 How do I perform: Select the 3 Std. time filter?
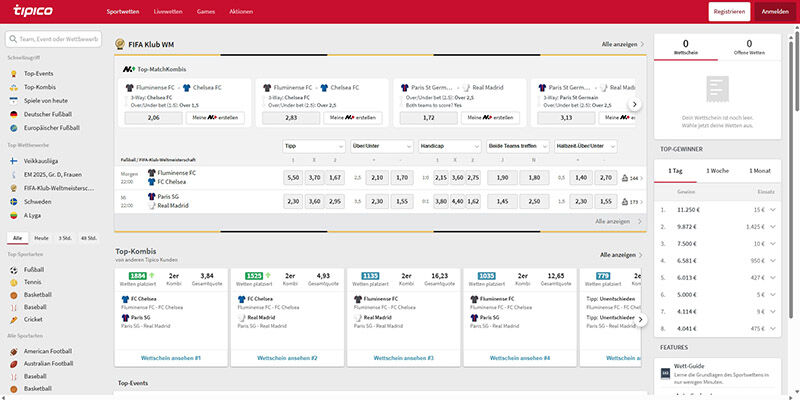[64, 238]
